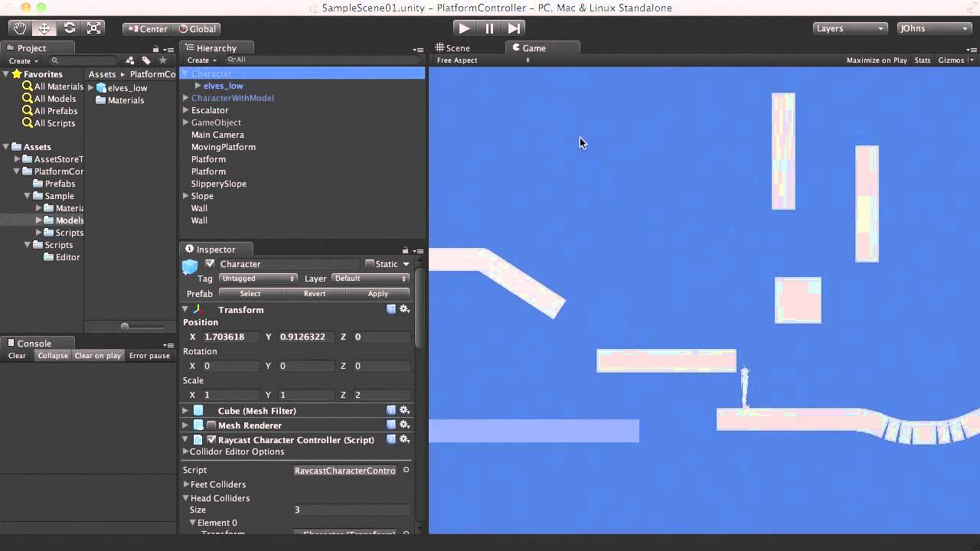The image size is (980, 551).
Task: Expand Feet Colliders property
Action: 186,484
